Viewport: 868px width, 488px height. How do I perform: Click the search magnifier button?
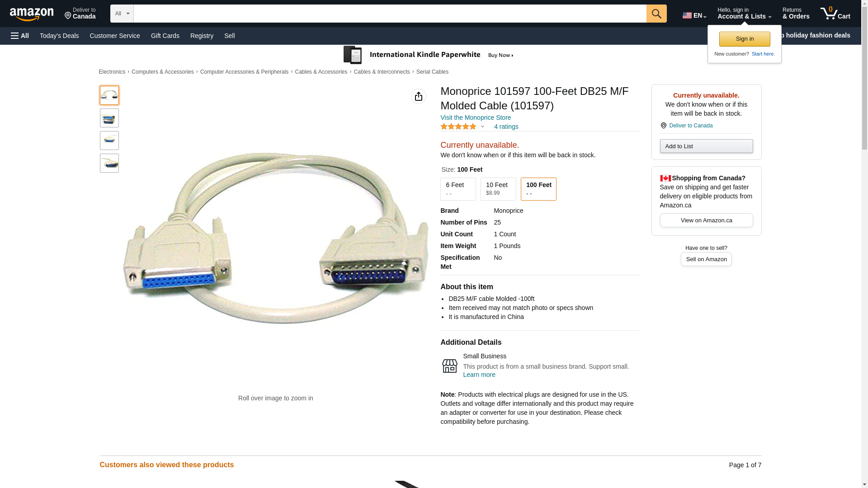pos(656,14)
